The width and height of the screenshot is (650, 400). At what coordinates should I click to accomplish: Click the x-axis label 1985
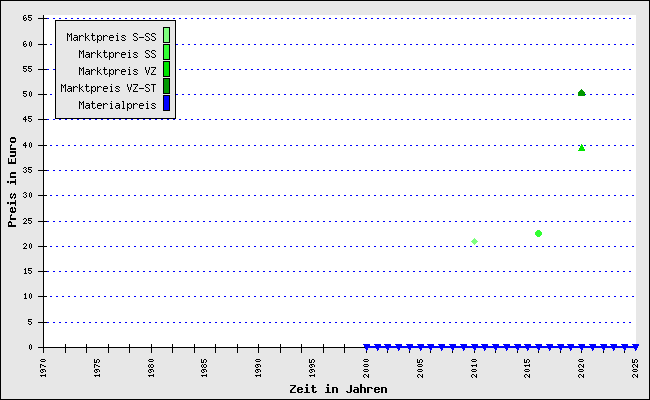[x=204, y=368]
